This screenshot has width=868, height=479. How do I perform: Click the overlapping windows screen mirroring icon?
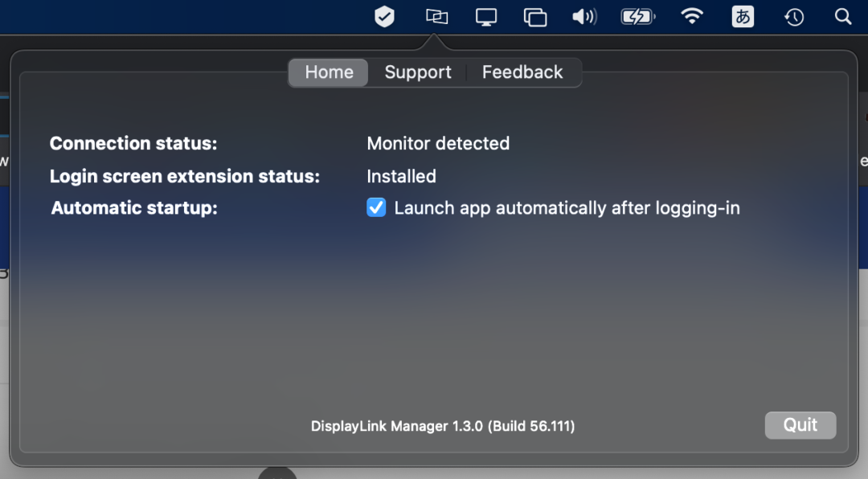click(x=535, y=17)
